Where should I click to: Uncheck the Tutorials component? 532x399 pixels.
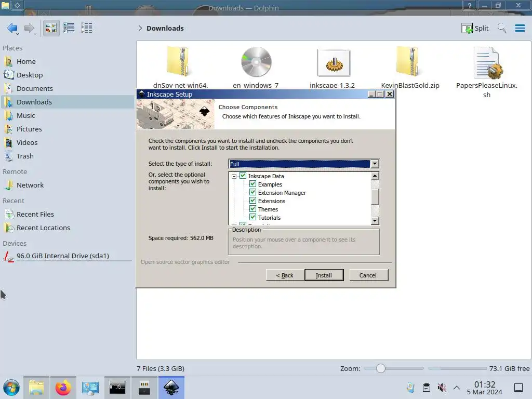[253, 218]
